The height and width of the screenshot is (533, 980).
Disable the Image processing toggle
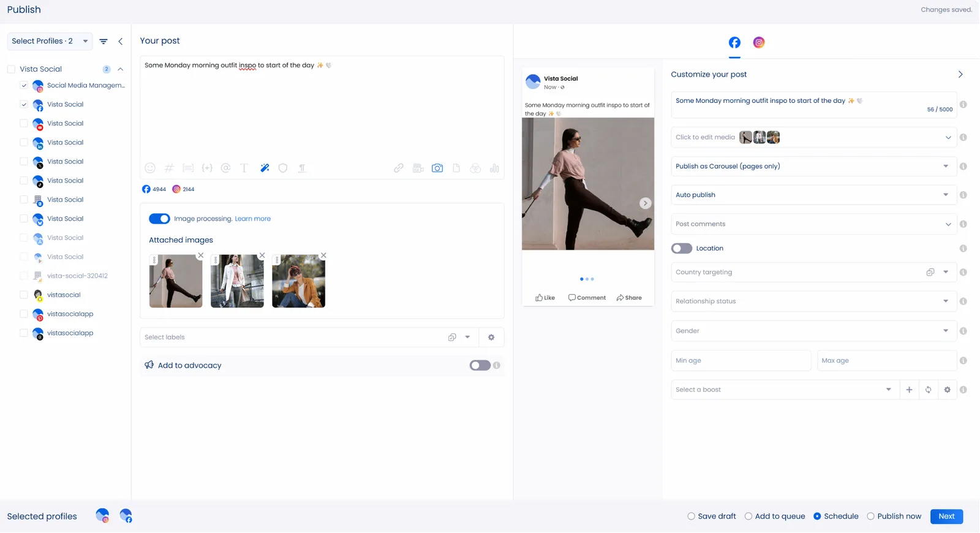click(159, 219)
